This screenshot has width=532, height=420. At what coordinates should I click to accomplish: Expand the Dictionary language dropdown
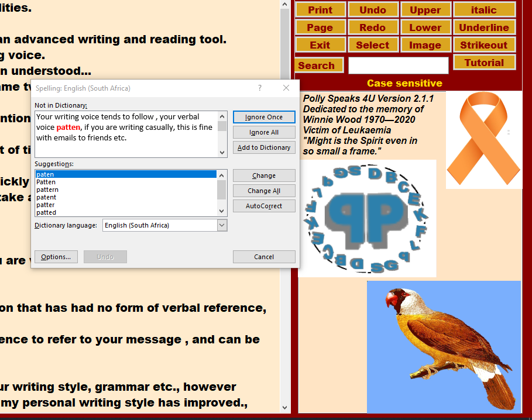[222, 225]
